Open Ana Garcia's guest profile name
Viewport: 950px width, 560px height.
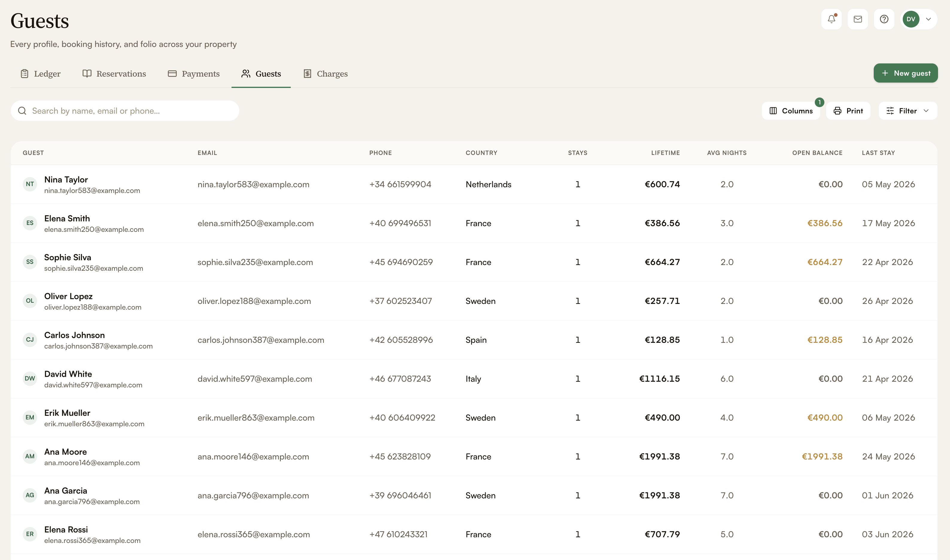coord(66,491)
